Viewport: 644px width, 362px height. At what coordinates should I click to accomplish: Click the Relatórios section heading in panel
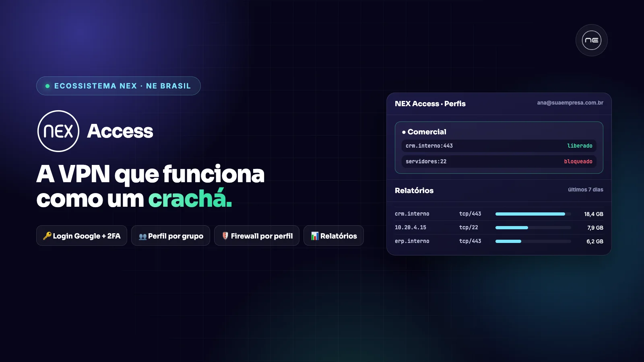coord(414,191)
